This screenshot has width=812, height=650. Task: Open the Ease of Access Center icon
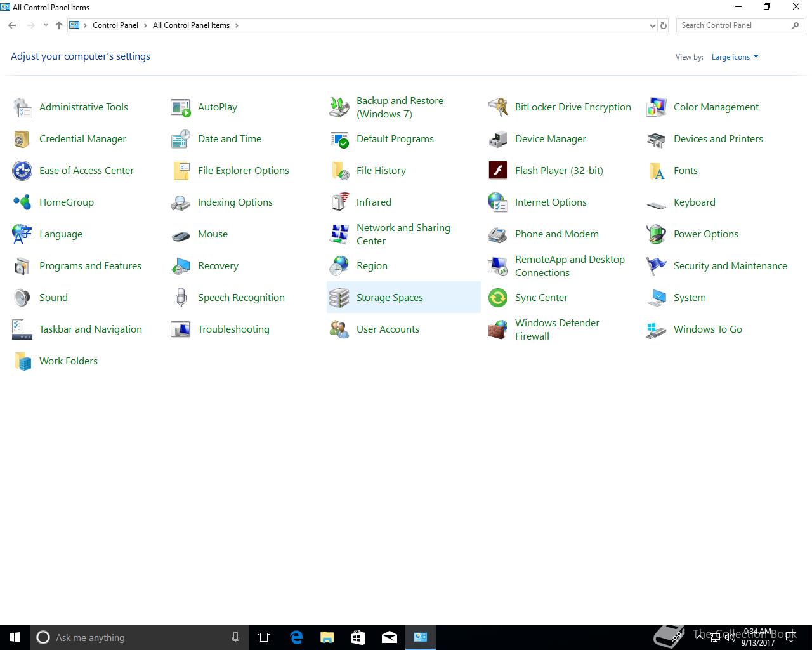point(22,171)
